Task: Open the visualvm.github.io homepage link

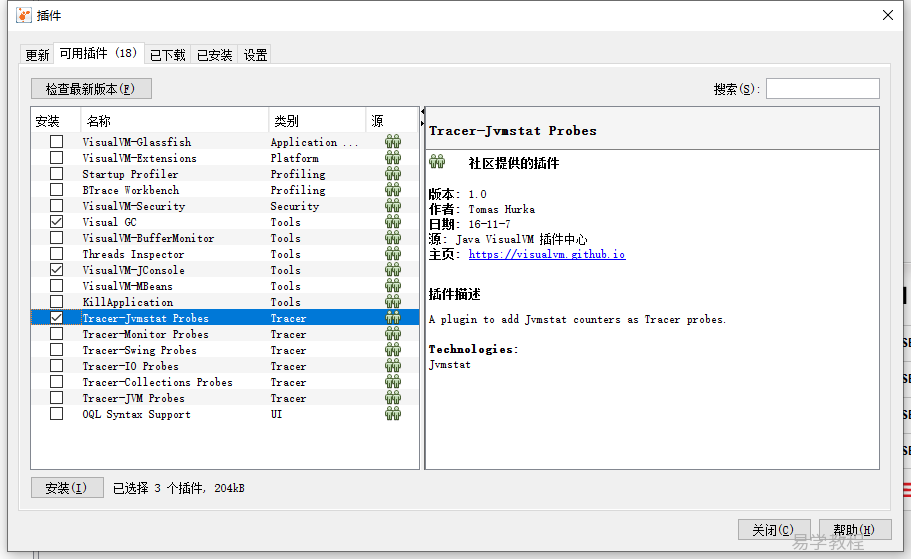Action: [547, 254]
